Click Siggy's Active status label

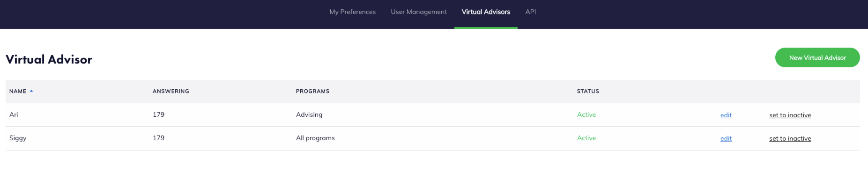coord(586,138)
